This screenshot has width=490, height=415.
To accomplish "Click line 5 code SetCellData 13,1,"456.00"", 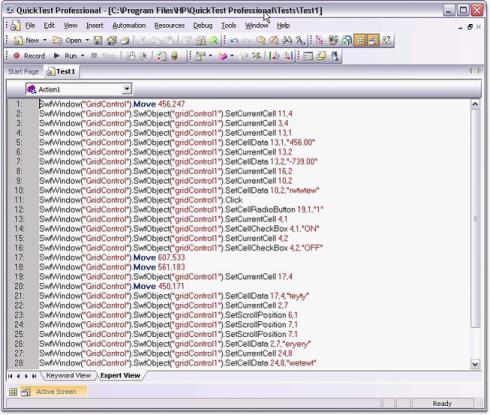I will [177, 142].
